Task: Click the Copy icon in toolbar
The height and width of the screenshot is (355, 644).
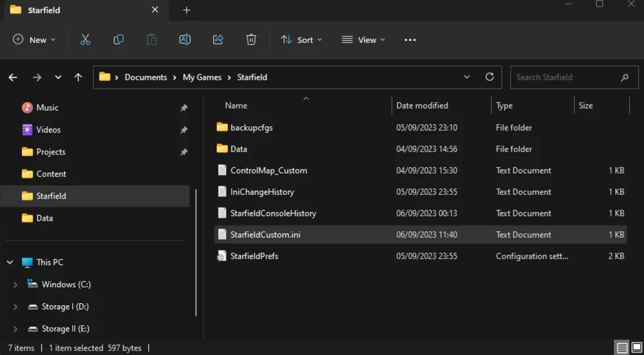Action: point(118,40)
